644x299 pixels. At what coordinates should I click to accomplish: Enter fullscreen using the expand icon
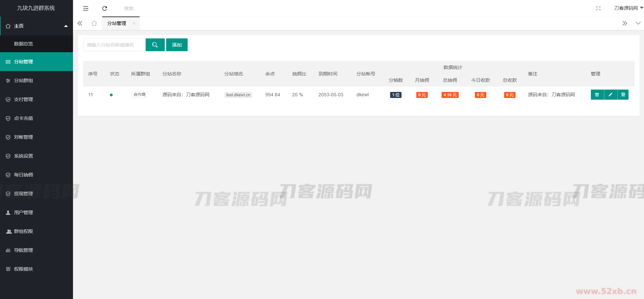(598, 8)
